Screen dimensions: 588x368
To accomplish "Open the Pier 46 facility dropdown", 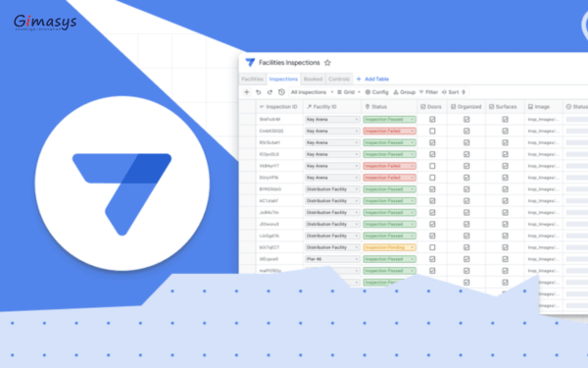I will tap(332, 259).
